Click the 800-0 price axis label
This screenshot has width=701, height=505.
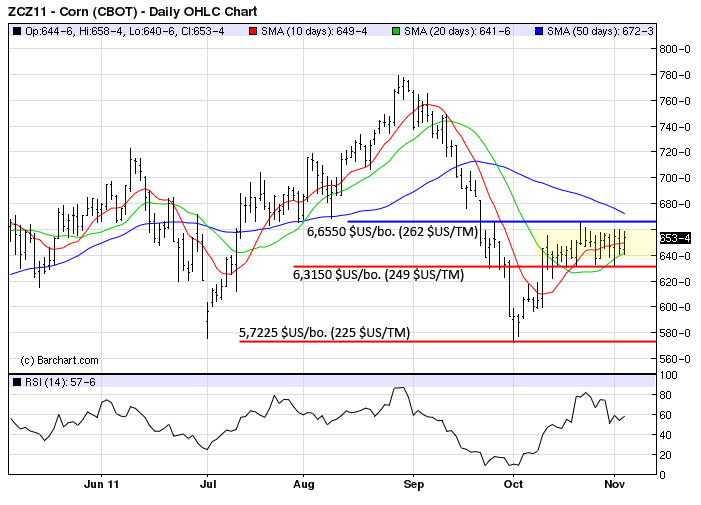676,49
